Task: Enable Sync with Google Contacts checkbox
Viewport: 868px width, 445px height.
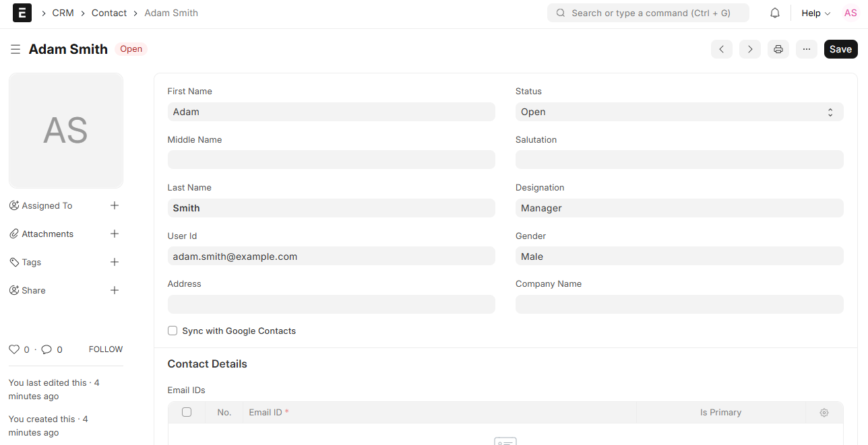Action: pos(173,331)
